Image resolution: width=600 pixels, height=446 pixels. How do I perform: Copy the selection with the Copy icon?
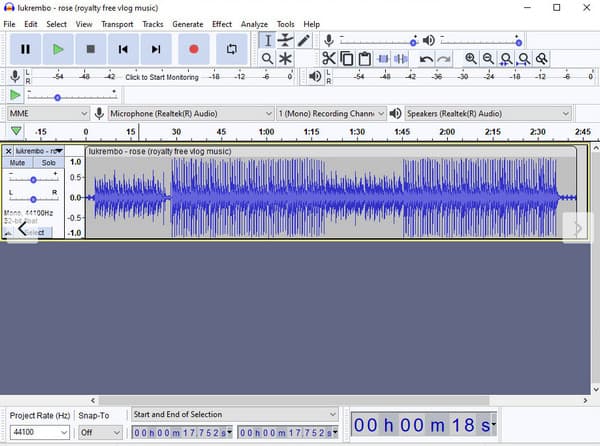[347, 59]
